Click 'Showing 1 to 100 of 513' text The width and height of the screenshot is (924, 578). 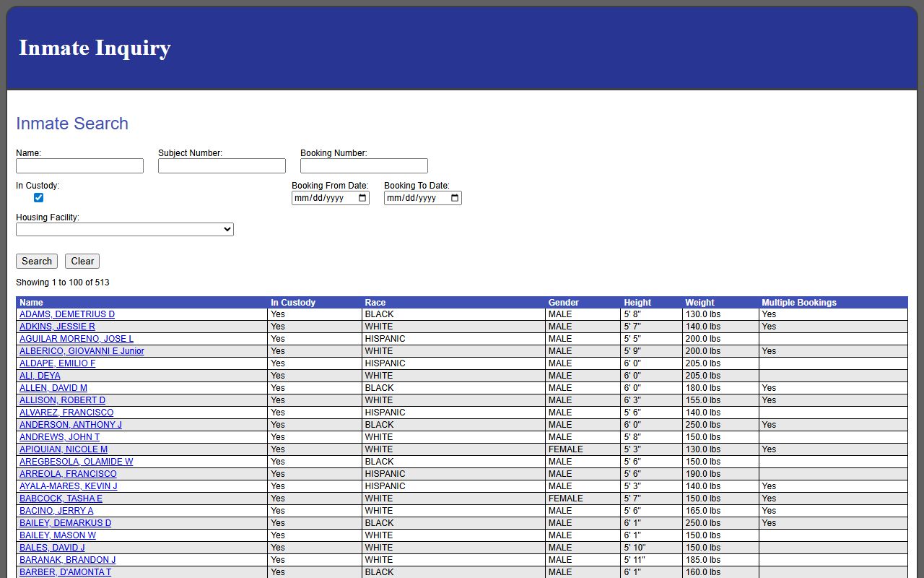[x=63, y=282]
